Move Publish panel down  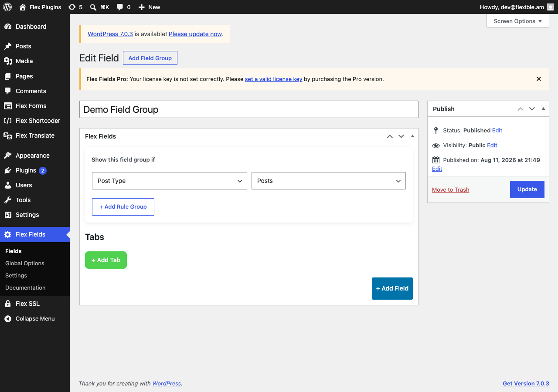532,109
